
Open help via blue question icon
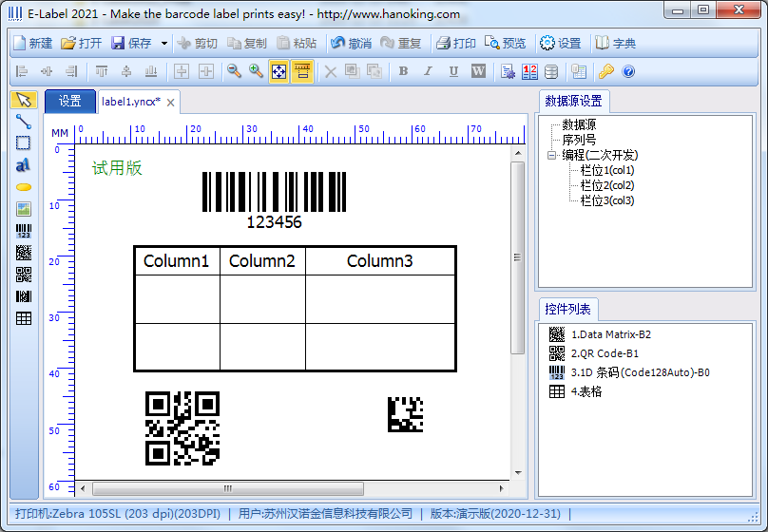628,72
